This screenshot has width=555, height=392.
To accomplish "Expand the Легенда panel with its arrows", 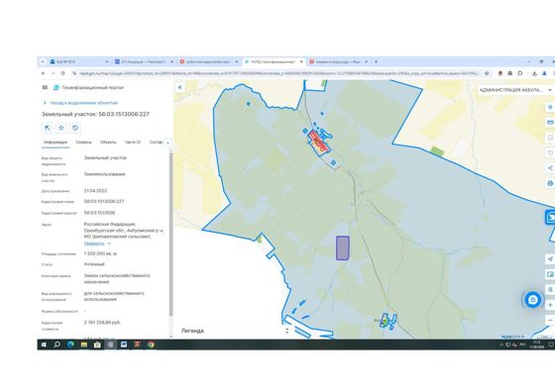I will click(x=286, y=331).
